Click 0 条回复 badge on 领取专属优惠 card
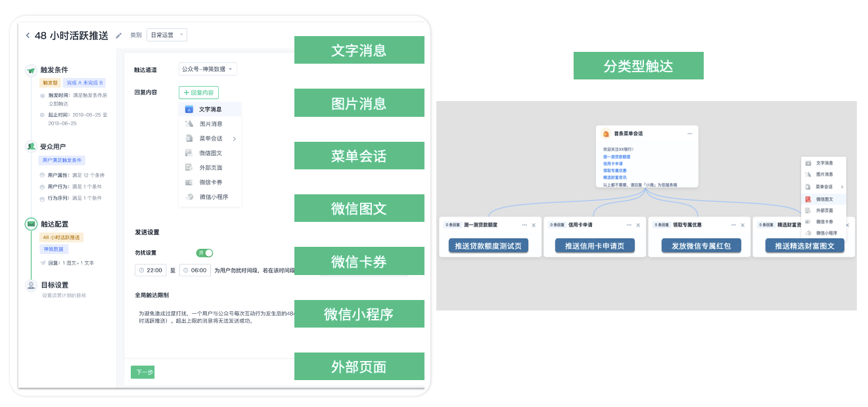The image size is (868, 407). [x=662, y=225]
